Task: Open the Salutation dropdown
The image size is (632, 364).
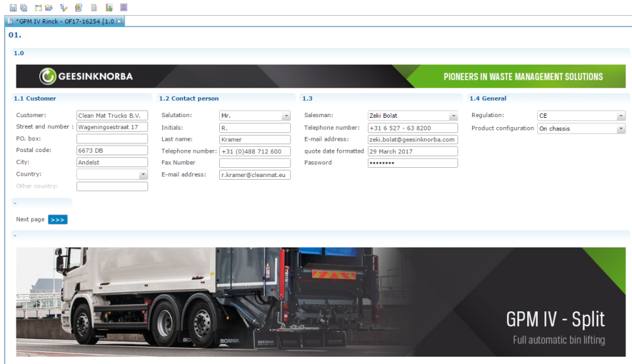Action: pos(286,116)
